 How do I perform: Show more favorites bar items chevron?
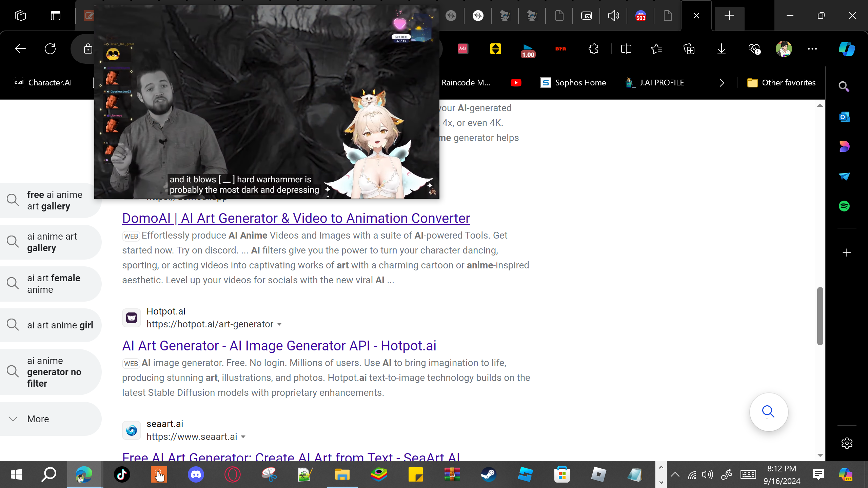pyautogui.click(x=722, y=83)
